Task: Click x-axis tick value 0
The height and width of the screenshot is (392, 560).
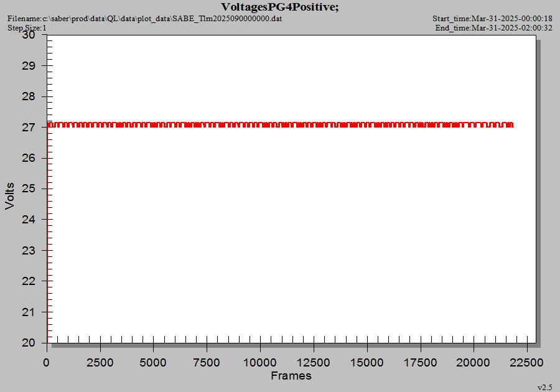Action: click(47, 363)
